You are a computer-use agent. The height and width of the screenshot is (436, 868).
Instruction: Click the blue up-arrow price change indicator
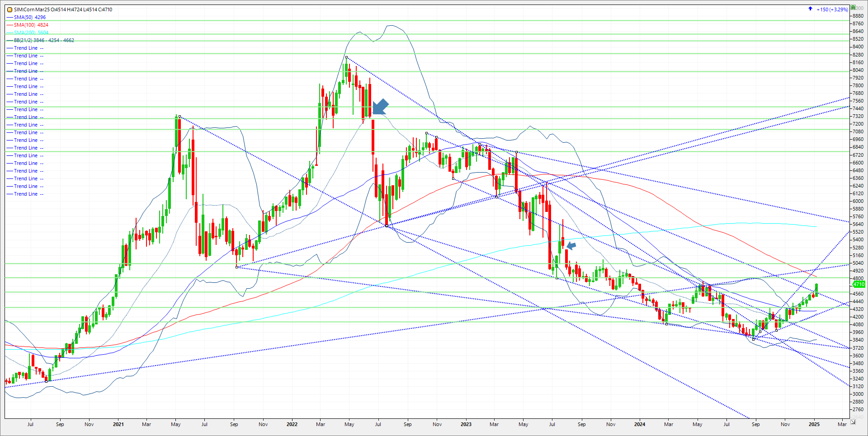point(810,9)
